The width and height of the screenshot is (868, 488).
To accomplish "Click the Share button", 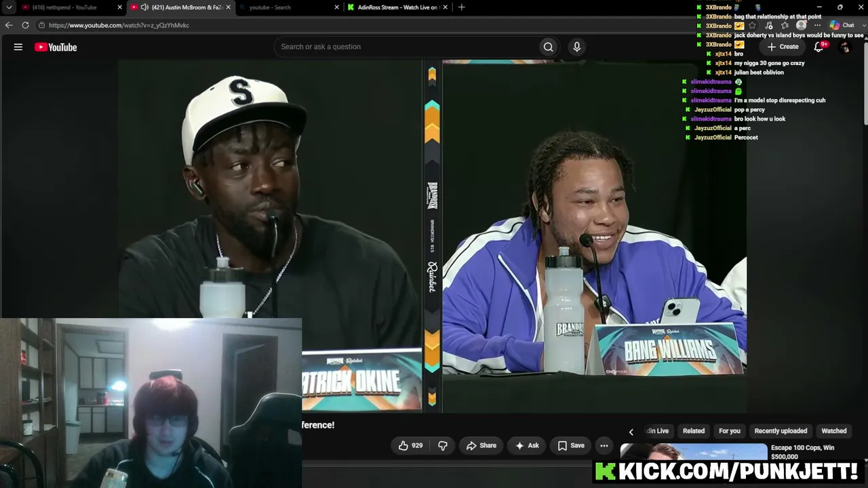I will [481, 445].
